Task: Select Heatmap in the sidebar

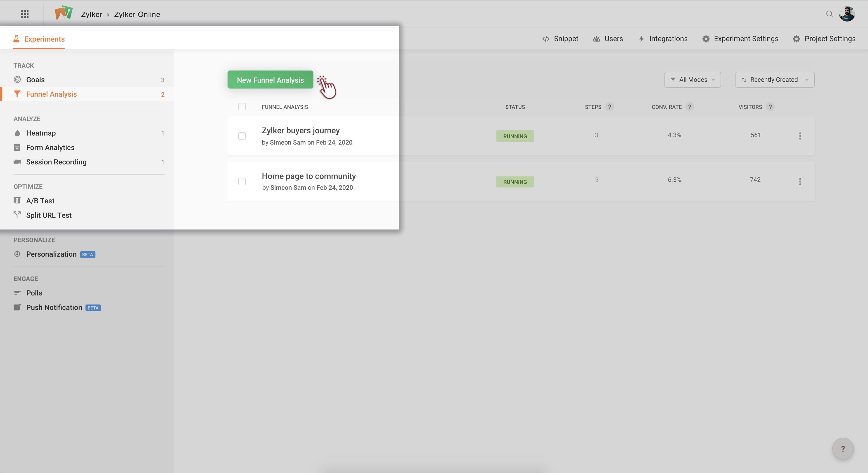Action: [41, 133]
